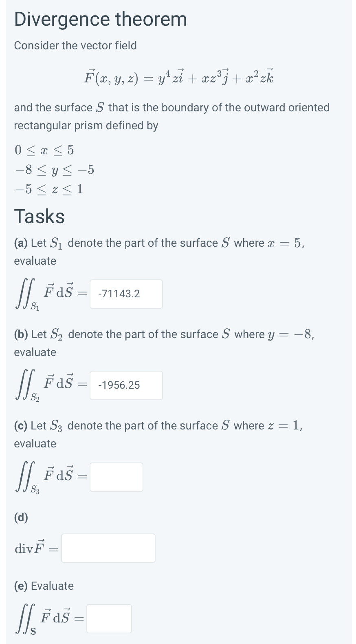Select the constraint -5 ≤ z ≤ 1
This screenshot has height=644, width=356.
coord(49,188)
